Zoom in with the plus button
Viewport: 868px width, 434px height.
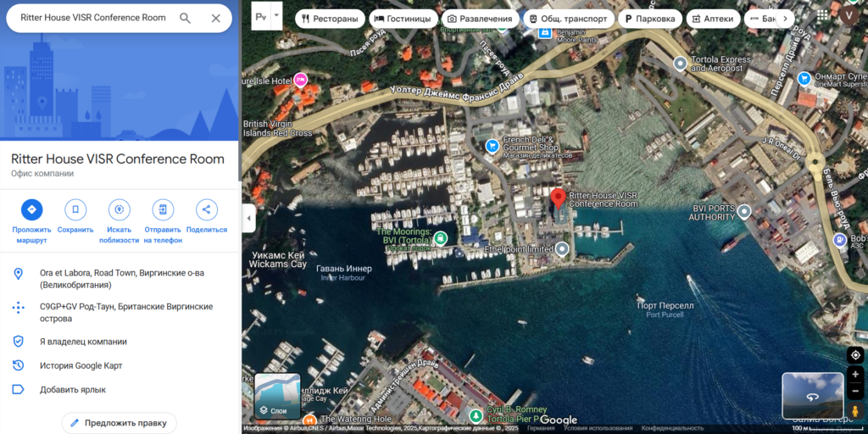click(854, 375)
